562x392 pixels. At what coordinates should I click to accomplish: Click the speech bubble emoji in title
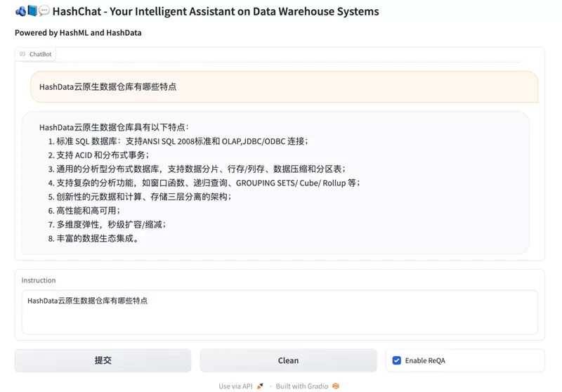[44, 11]
